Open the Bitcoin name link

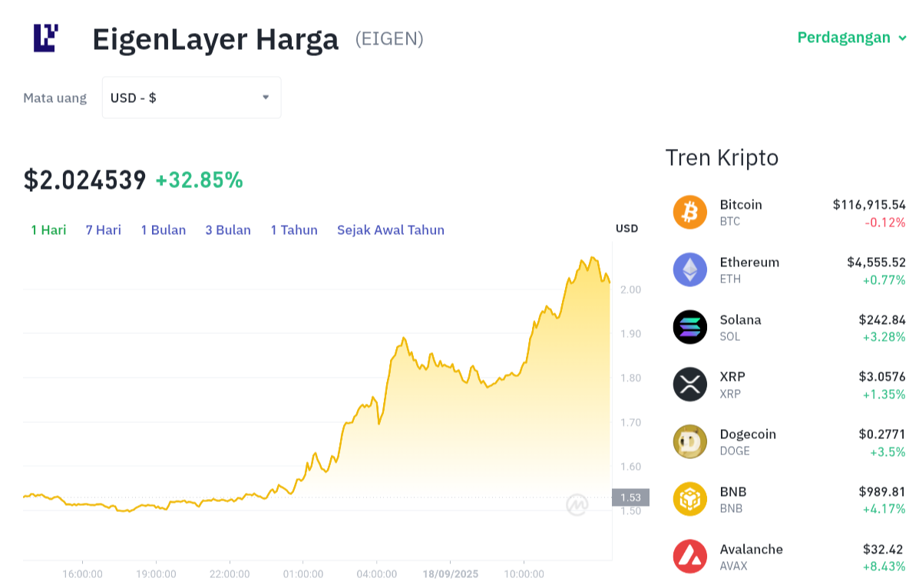(741, 205)
